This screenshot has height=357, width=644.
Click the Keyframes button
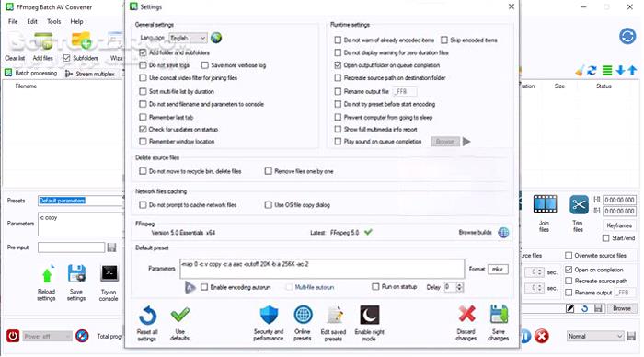tap(619, 225)
